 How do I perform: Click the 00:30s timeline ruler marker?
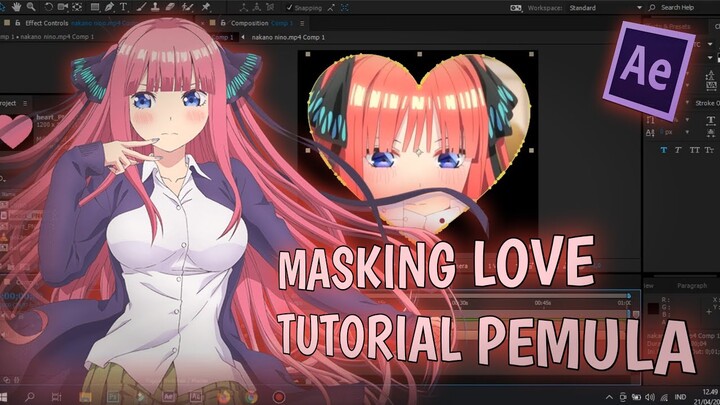[460, 303]
